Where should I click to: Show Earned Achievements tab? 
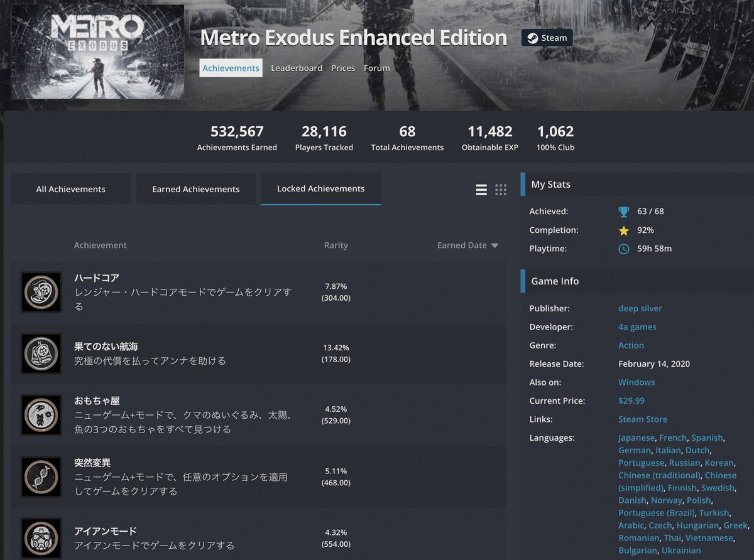[195, 189]
